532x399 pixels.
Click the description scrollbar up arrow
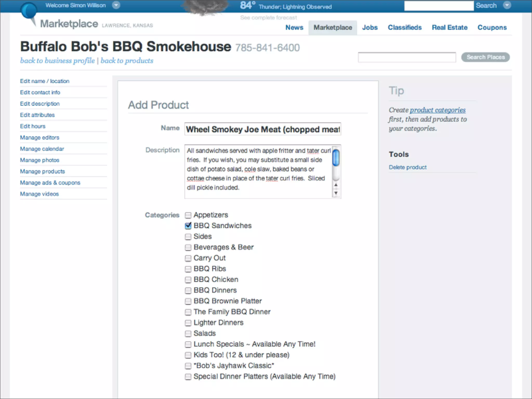pos(336,185)
